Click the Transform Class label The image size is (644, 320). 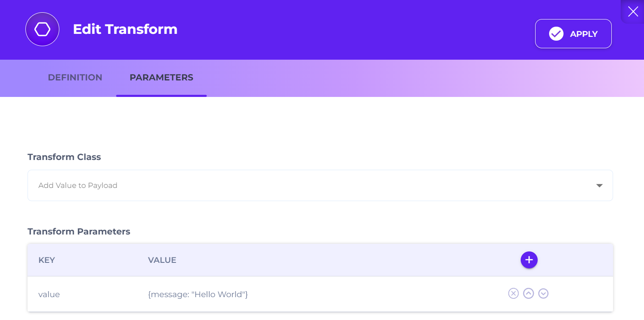point(64,157)
